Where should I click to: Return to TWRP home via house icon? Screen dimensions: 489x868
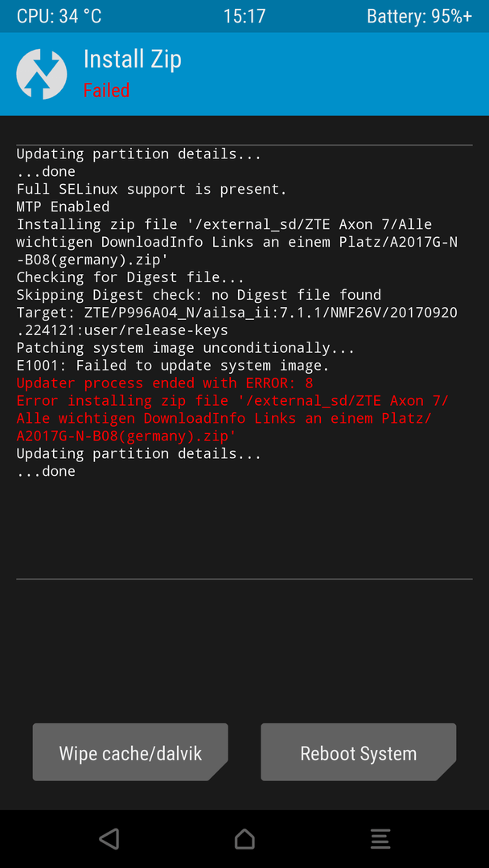(x=244, y=838)
